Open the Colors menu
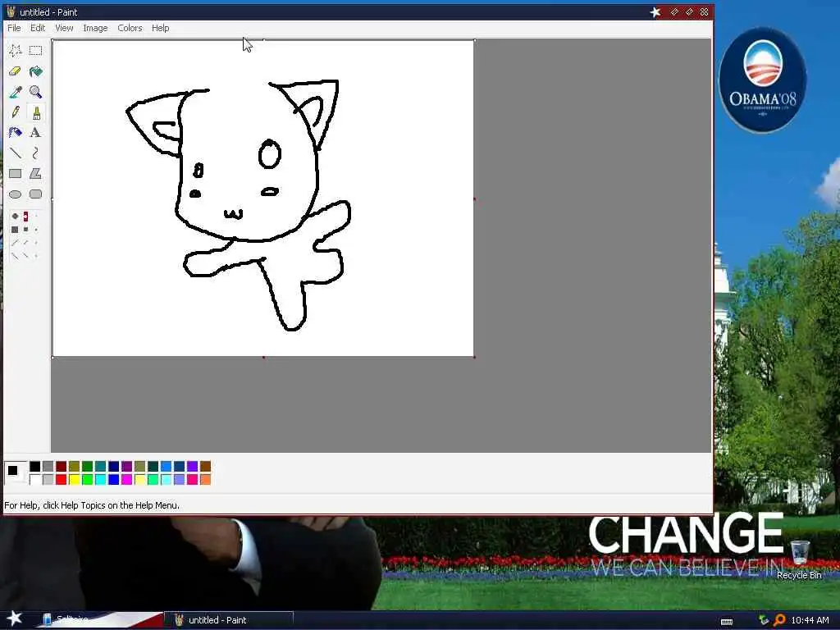 pos(130,28)
